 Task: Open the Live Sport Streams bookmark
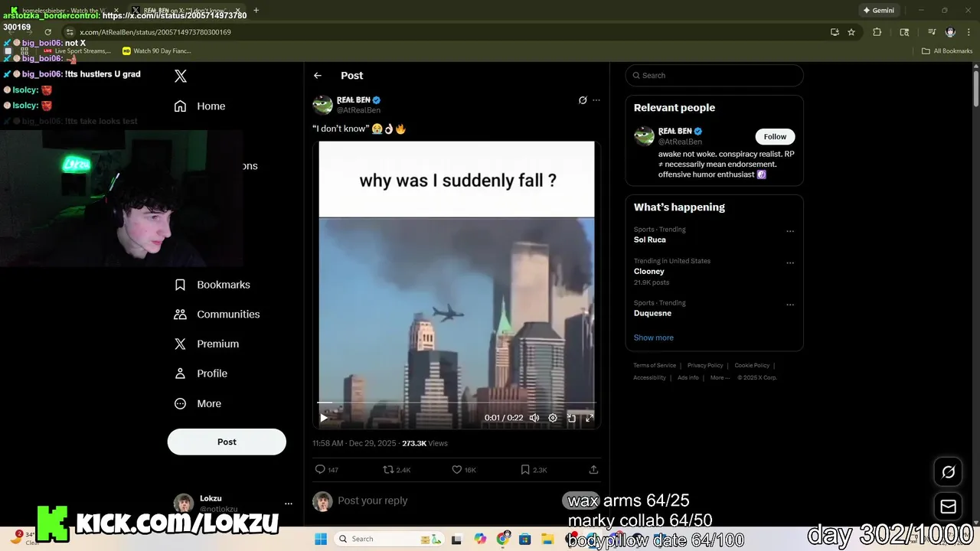click(77, 51)
